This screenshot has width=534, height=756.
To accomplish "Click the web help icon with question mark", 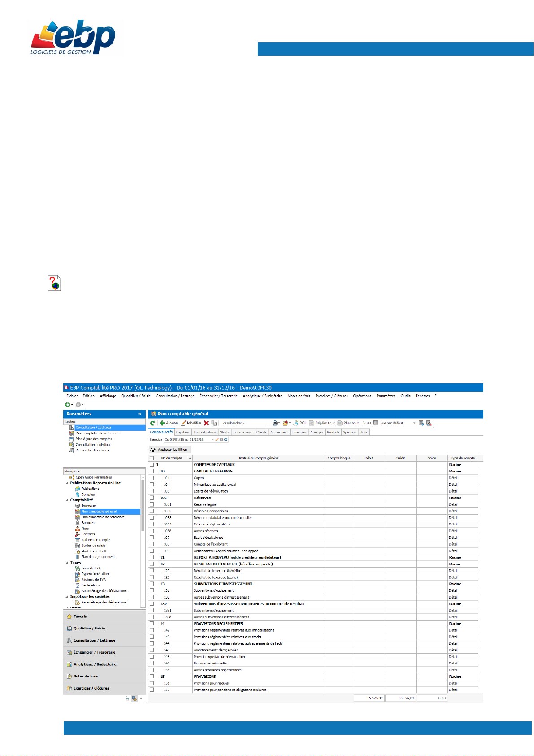I will point(54,284).
